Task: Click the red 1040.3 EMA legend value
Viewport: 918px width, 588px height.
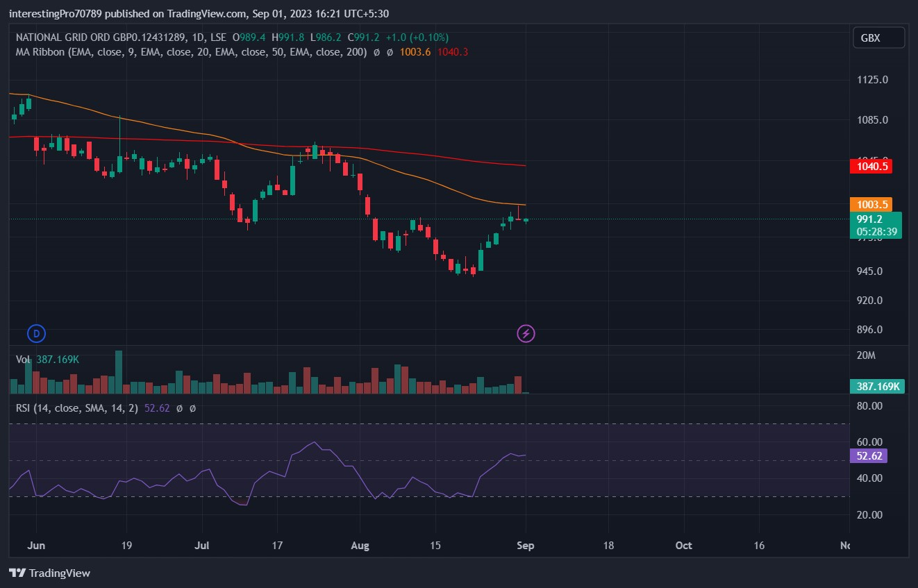Action: pyautogui.click(x=453, y=51)
